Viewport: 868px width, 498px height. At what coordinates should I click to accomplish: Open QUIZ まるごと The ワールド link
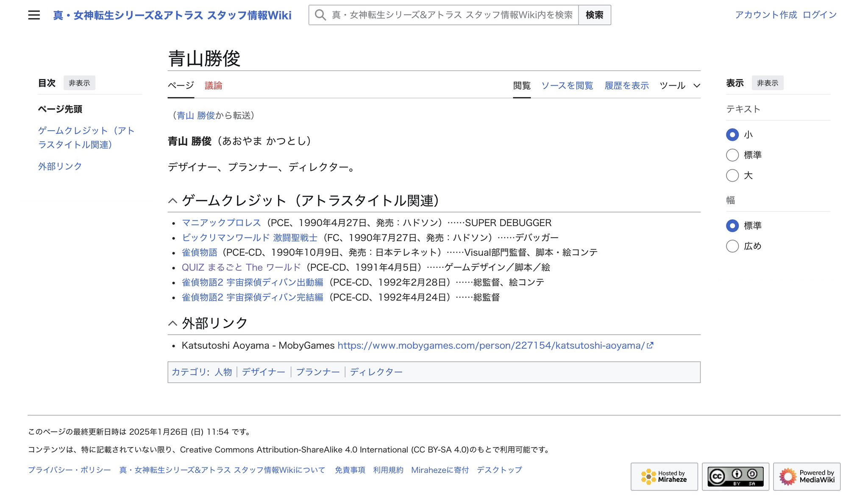(x=241, y=267)
